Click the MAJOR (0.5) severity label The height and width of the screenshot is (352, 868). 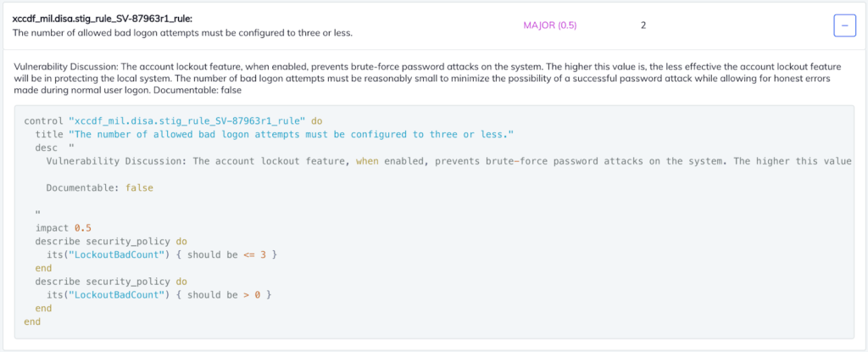click(x=549, y=25)
